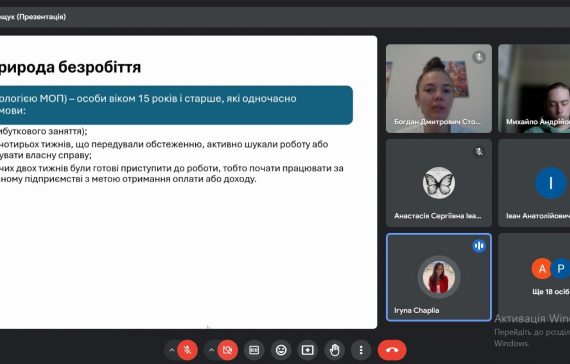Toggle the camera off button
Image resolution: width=570 pixels, height=364 pixels.
[x=228, y=350]
